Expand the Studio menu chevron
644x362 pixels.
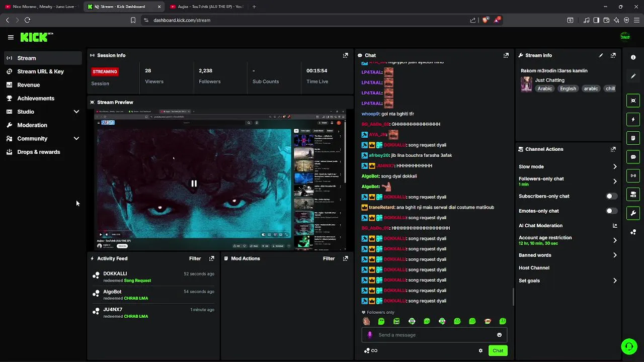(76, 112)
